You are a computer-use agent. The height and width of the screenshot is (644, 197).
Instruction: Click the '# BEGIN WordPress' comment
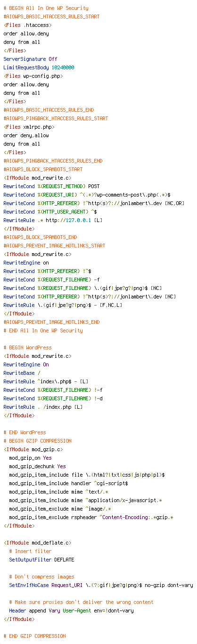27,347
